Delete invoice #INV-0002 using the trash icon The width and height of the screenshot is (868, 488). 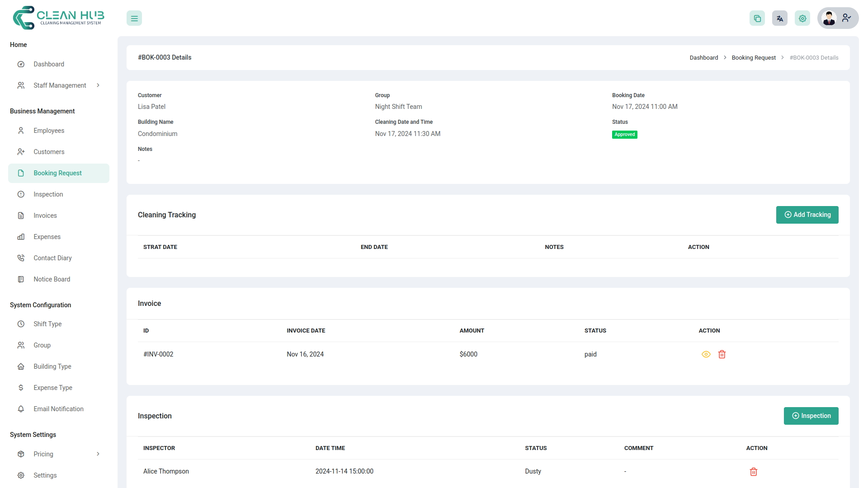(x=722, y=354)
